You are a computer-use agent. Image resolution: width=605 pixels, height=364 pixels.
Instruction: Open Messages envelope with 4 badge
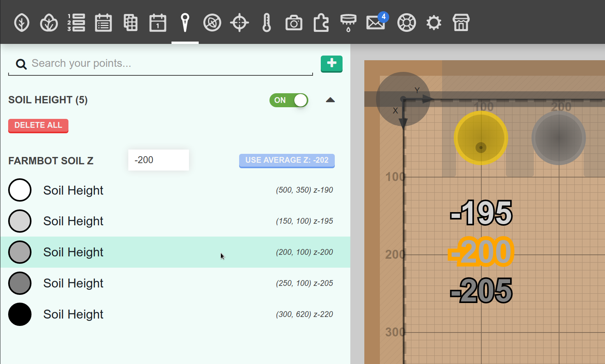pos(376,23)
